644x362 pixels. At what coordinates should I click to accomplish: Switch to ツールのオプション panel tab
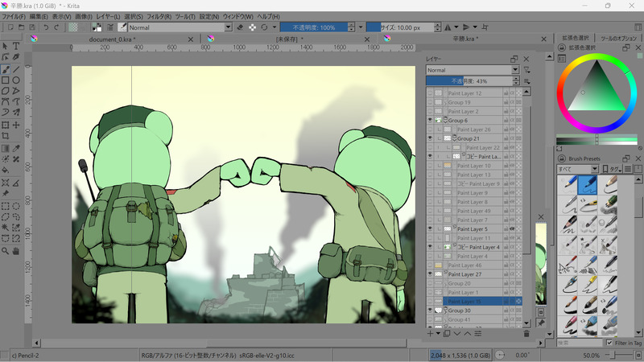click(618, 39)
